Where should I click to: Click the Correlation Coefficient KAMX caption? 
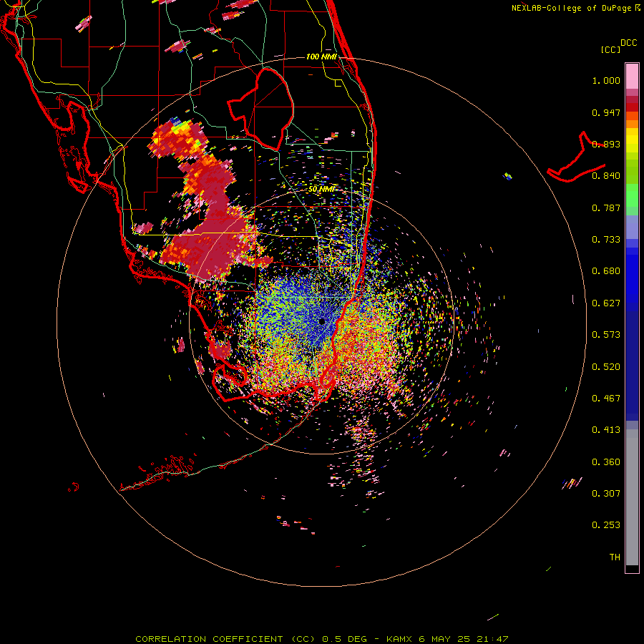[321, 639]
